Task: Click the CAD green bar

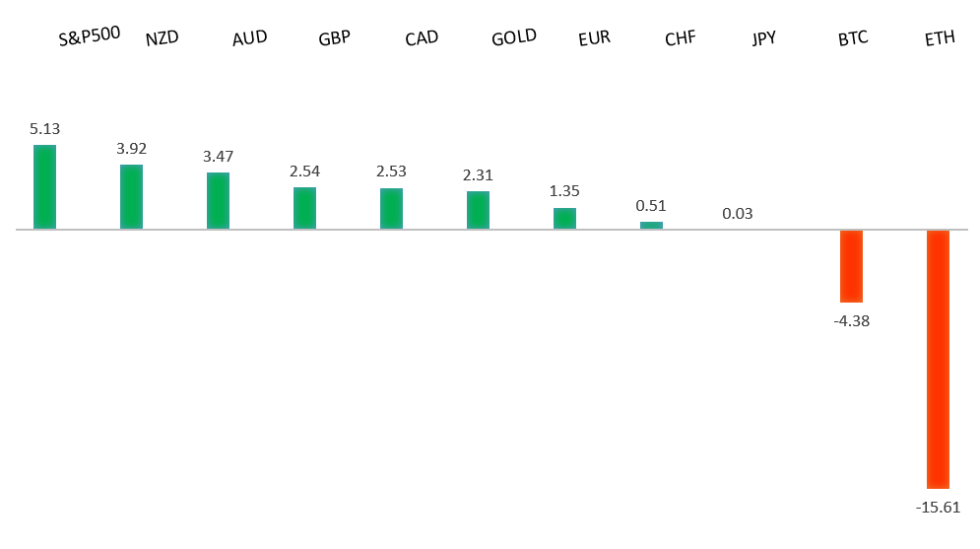Action: (x=391, y=209)
